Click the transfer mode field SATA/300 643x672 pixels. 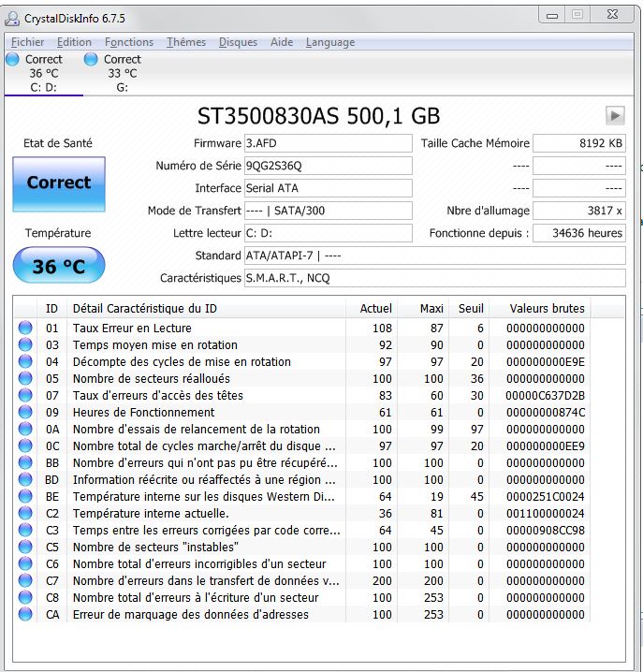coord(329,211)
